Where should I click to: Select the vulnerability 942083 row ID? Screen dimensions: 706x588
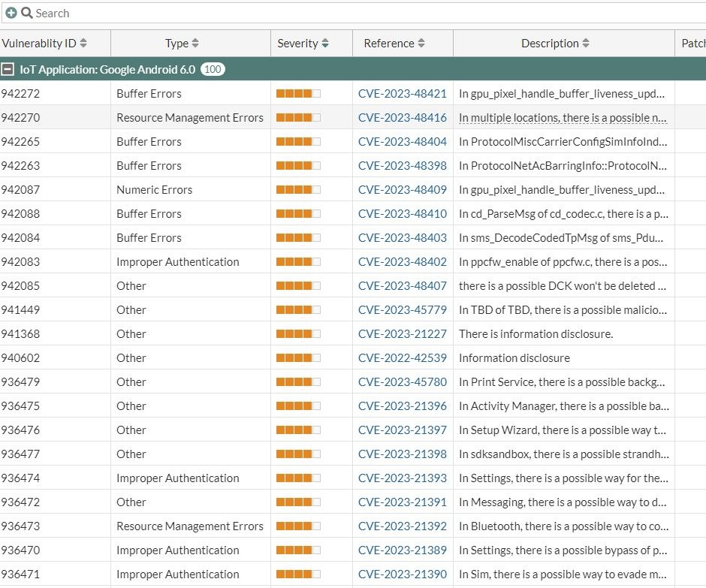pos(21,262)
